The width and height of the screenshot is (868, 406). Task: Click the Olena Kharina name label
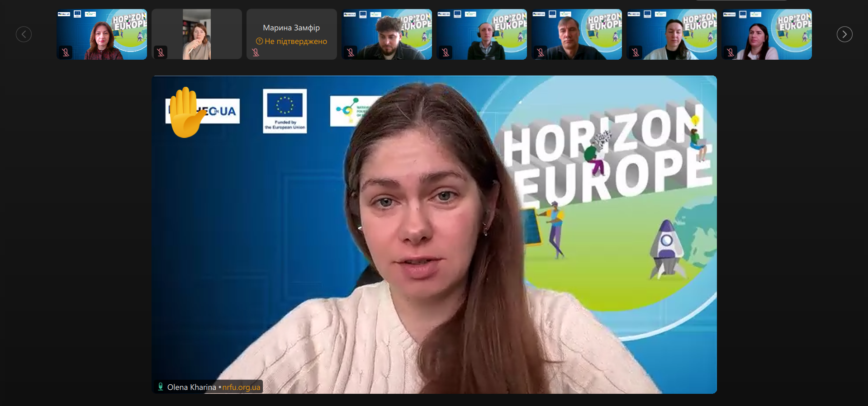tap(191, 387)
